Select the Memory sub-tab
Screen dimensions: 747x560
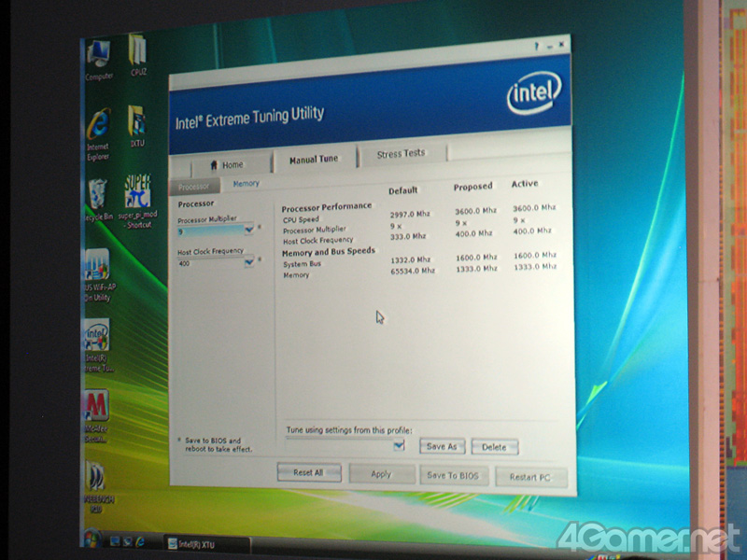tap(246, 183)
